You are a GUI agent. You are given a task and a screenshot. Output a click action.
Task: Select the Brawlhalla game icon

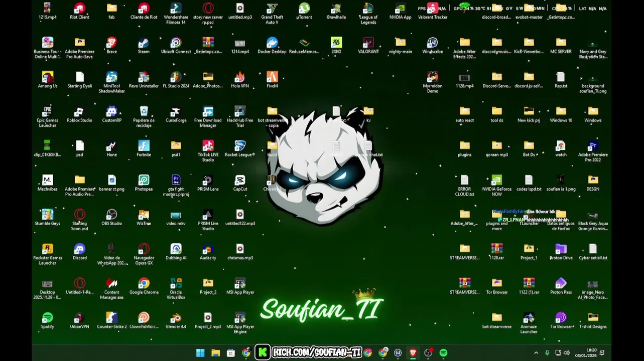tap(336, 11)
